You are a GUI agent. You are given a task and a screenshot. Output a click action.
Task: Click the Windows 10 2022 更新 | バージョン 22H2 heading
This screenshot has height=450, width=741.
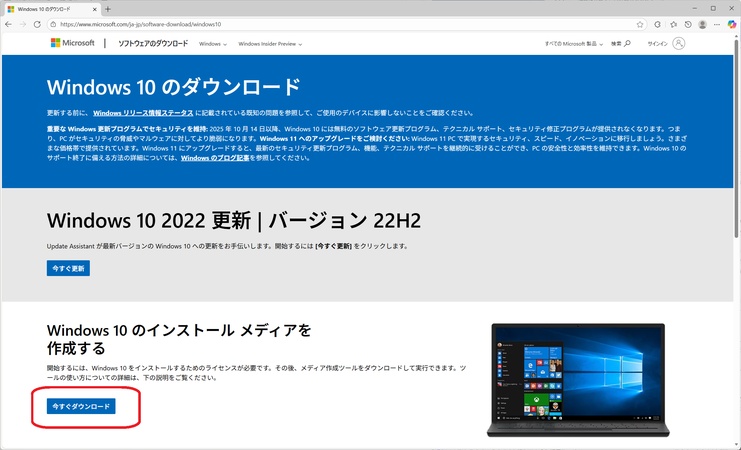click(x=234, y=221)
